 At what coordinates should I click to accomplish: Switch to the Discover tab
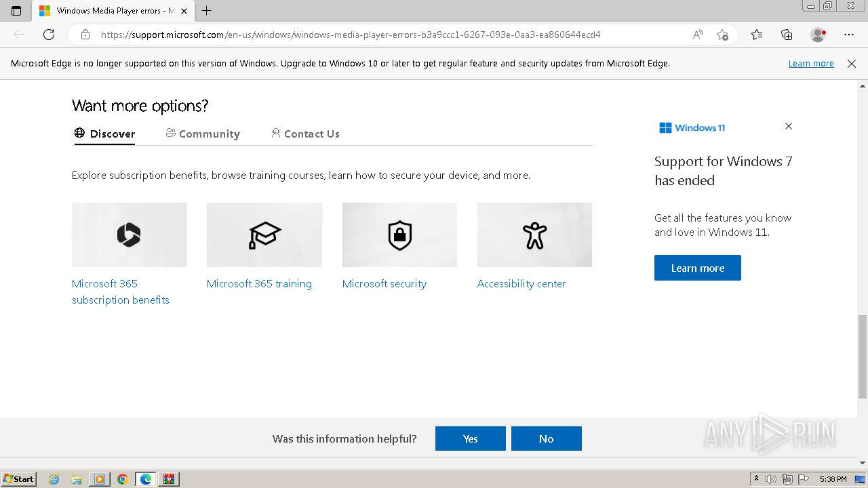pyautogui.click(x=104, y=134)
